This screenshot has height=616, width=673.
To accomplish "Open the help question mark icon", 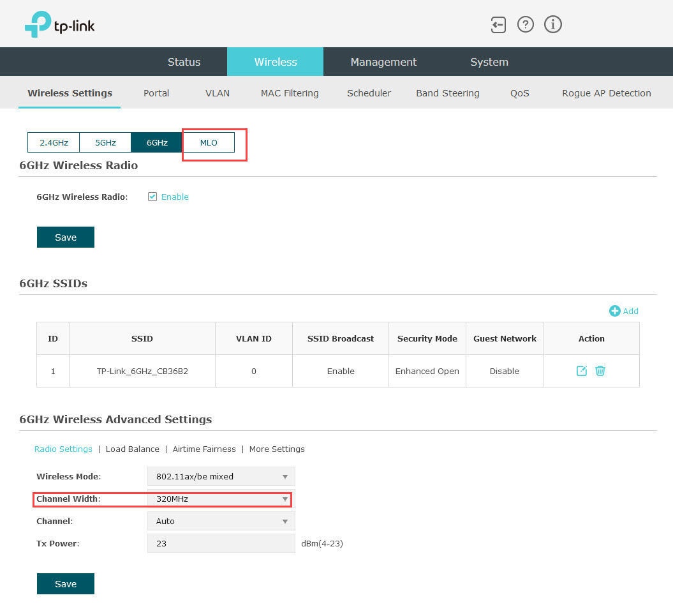I will pyautogui.click(x=525, y=25).
